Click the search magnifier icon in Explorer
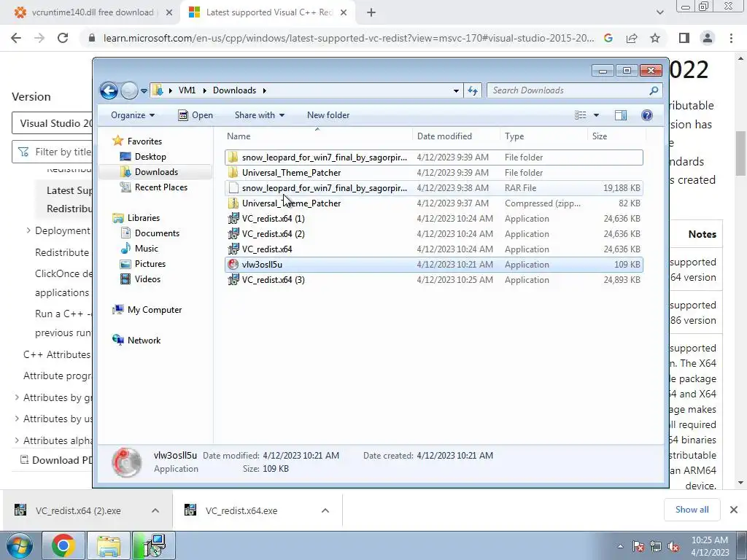 (654, 90)
